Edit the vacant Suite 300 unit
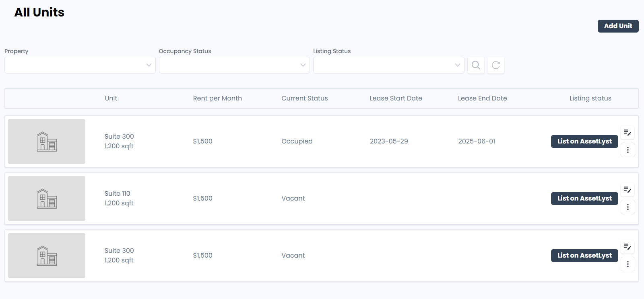The width and height of the screenshot is (644, 299). click(x=627, y=247)
